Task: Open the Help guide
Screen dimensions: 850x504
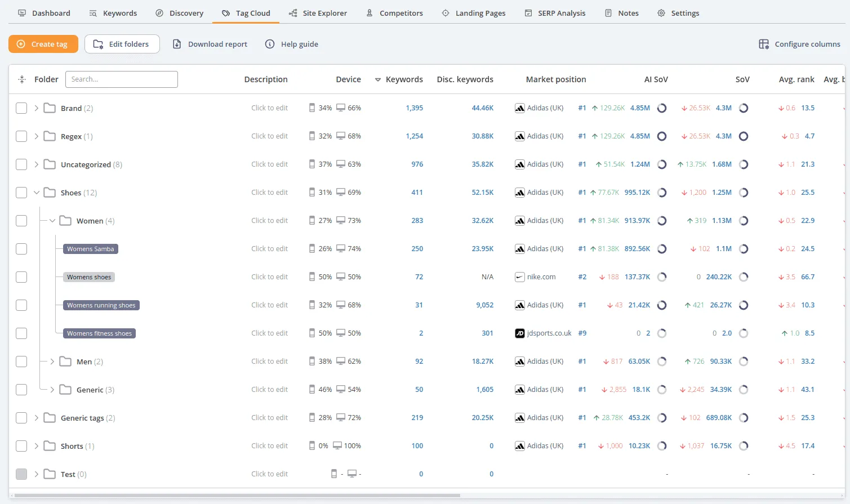Action: click(x=292, y=44)
